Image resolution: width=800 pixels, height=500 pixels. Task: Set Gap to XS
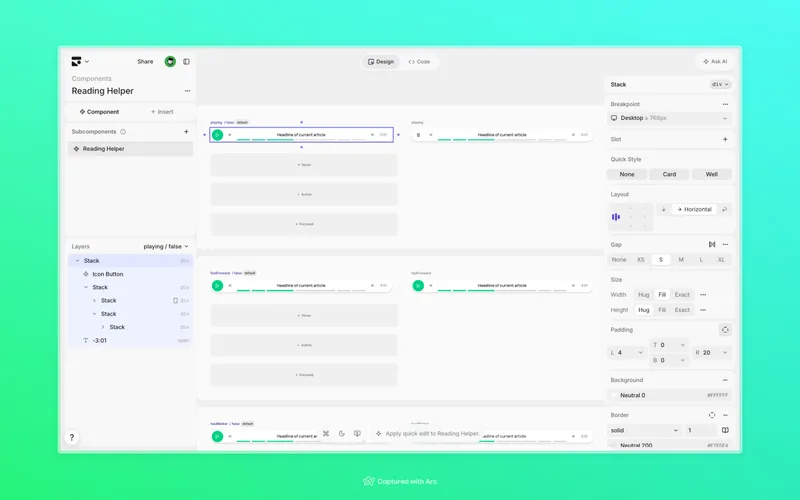pyautogui.click(x=640, y=260)
